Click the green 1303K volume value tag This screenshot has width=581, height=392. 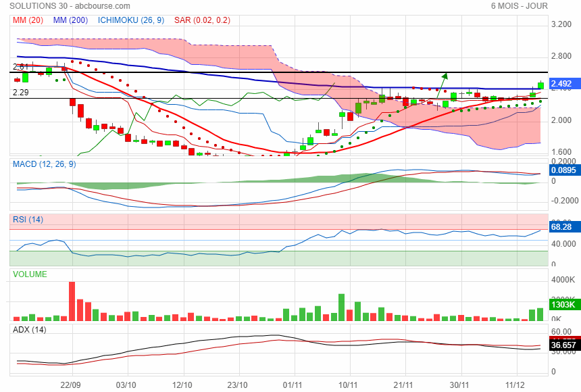pyautogui.click(x=564, y=305)
